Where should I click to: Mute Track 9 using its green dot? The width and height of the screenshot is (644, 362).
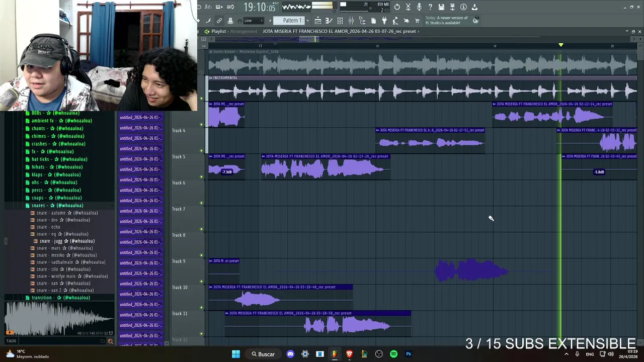(x=202, y=282)
